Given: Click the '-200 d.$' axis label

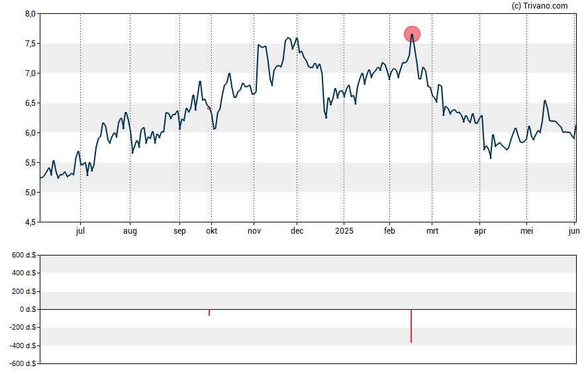Looking at the screenshot, I should tap(23, 327).
